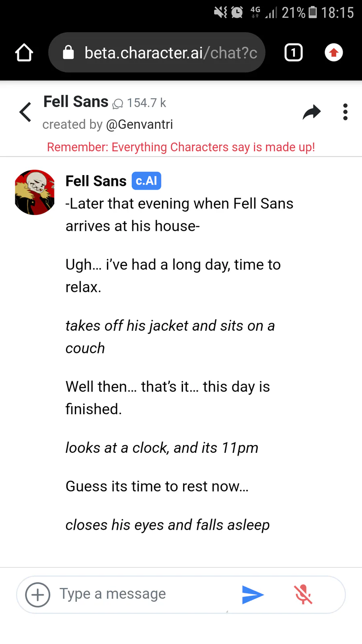Tap the red upload arrow browser icon

pos(333,53)
